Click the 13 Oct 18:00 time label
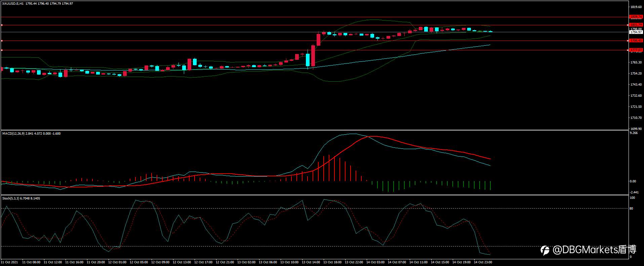Screen dimensions: 644x266 pos(332,262)
